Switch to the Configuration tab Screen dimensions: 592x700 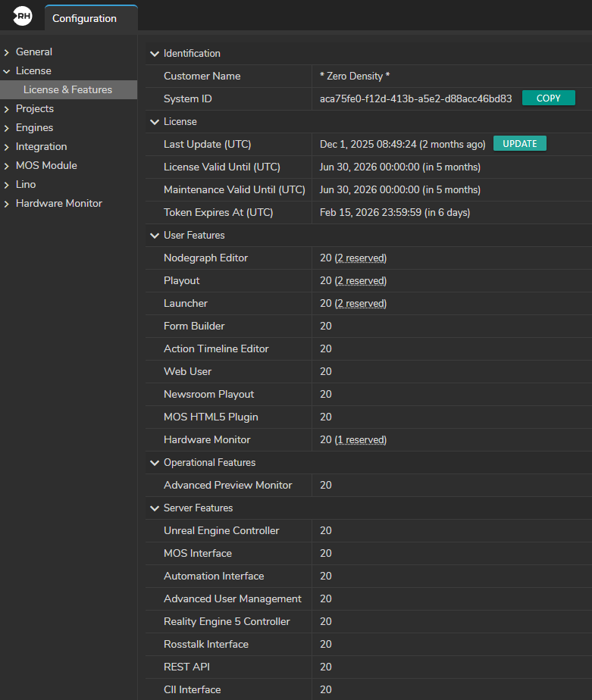click(x=84, y=18)
